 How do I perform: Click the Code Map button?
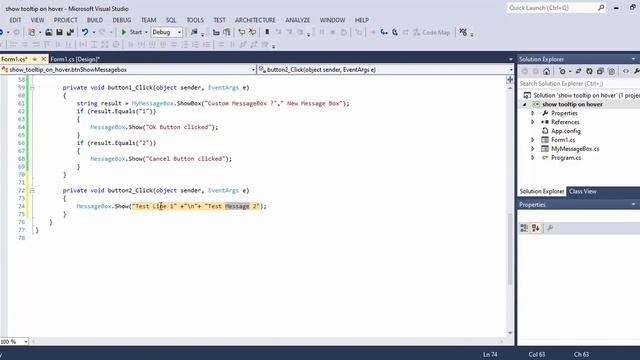(431, 32)
